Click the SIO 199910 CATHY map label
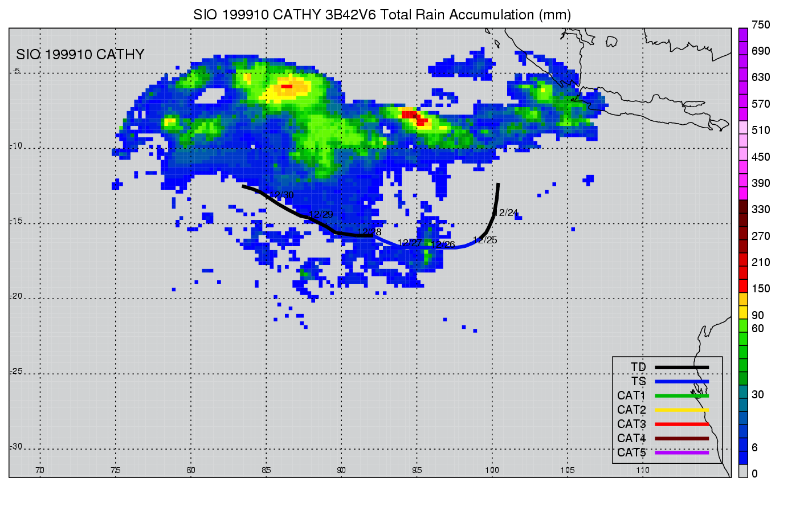Screen dimensions: 812x506 tap(80, 55)
